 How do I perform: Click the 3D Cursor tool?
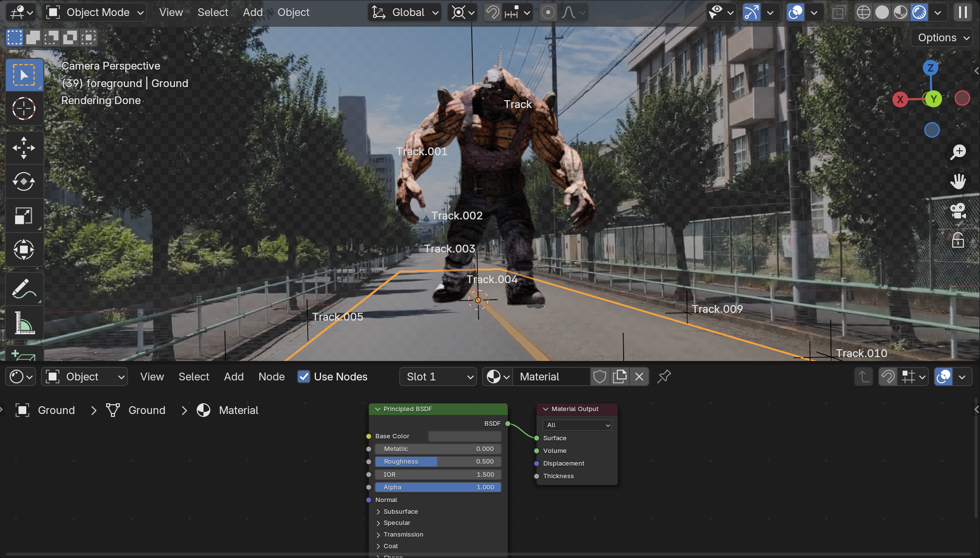[x=24, y=108]
